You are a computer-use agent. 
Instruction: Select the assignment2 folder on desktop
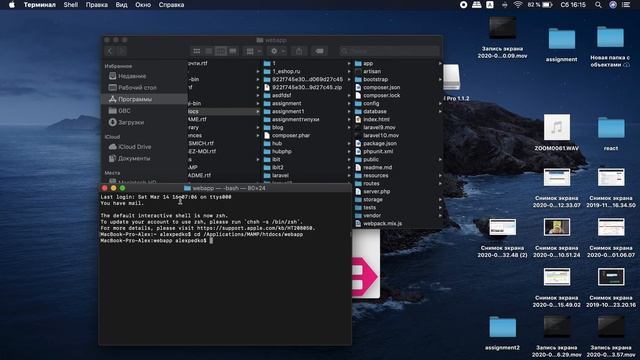pos(502,333)
